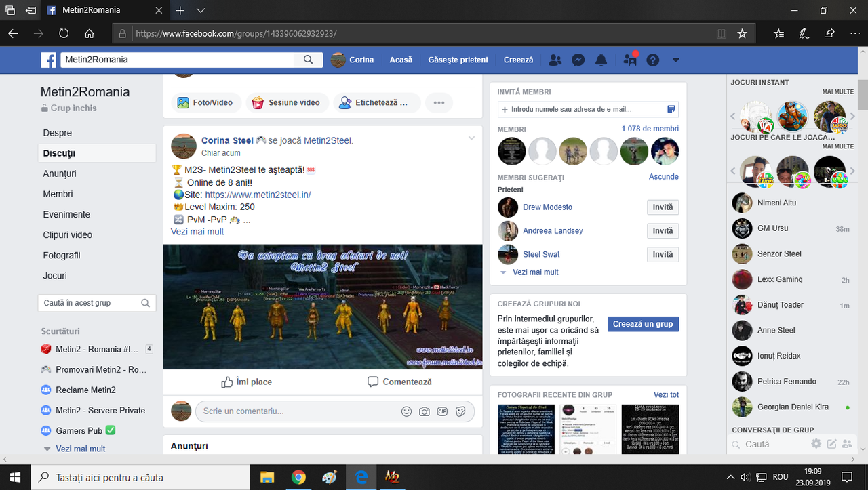Open the Edge tab list dropdown arrow
Viewport: 868px width, 490px height.
click(201, 11)
